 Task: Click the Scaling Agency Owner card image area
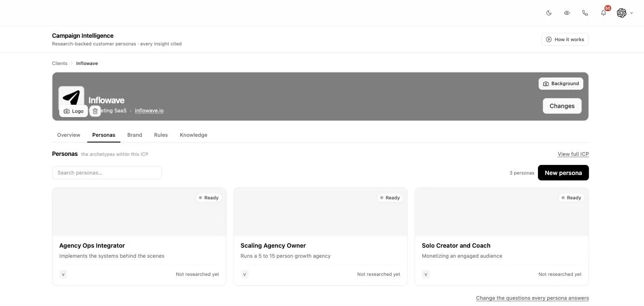click(x=320, y=212)
